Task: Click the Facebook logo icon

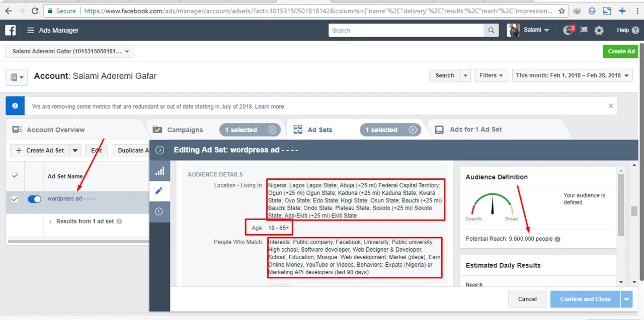Action: click(x=10, y=30)
